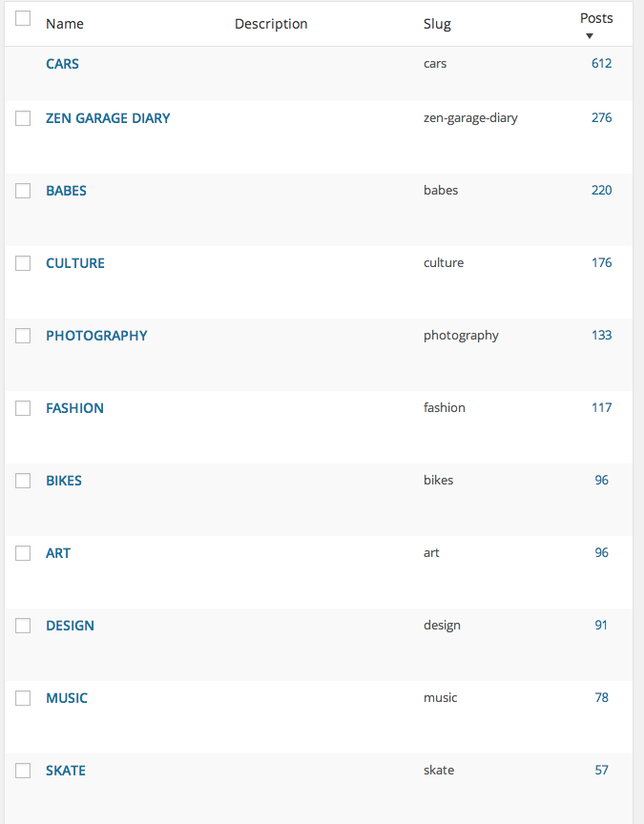Sort by the Slug column header
Screen dimensions: 644x824
click(x=437, y=24)
